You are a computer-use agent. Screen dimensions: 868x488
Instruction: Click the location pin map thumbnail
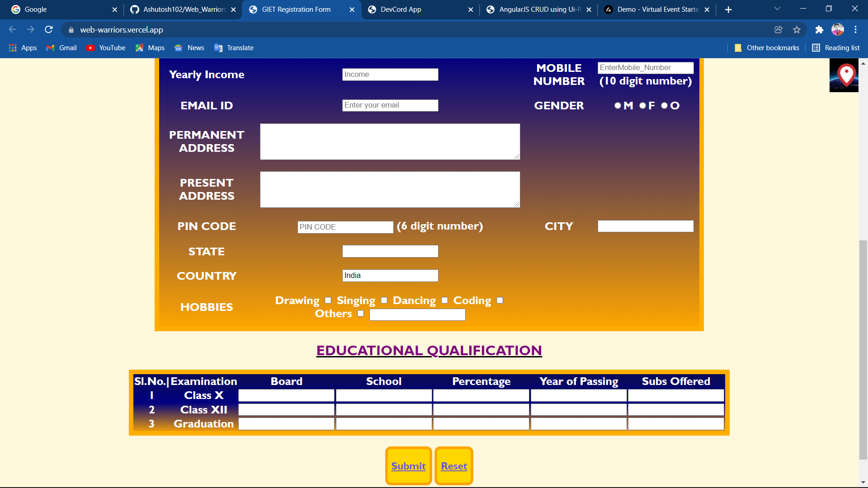(844, 75)
